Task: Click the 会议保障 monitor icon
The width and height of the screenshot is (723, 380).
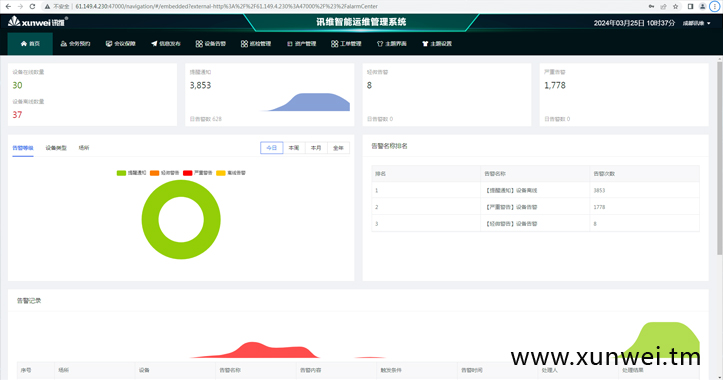Action: (x=109, y=44)
